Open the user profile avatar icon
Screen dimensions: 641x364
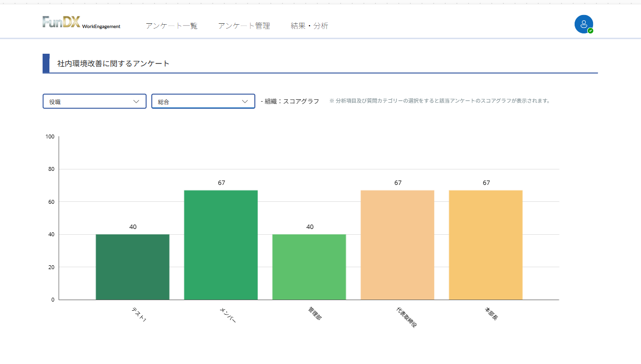(583, 24)
